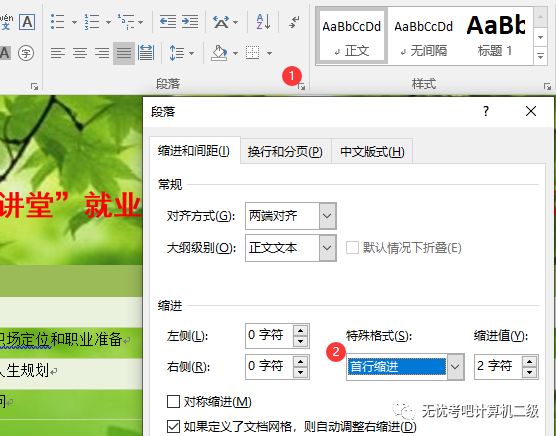Apply the 标题 1 style
Screen dimensions: 556x436
pos(495,36)
